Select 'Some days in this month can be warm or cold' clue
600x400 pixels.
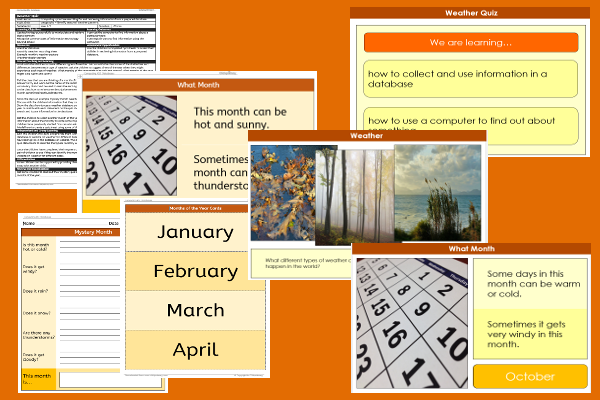click(530, 284)
